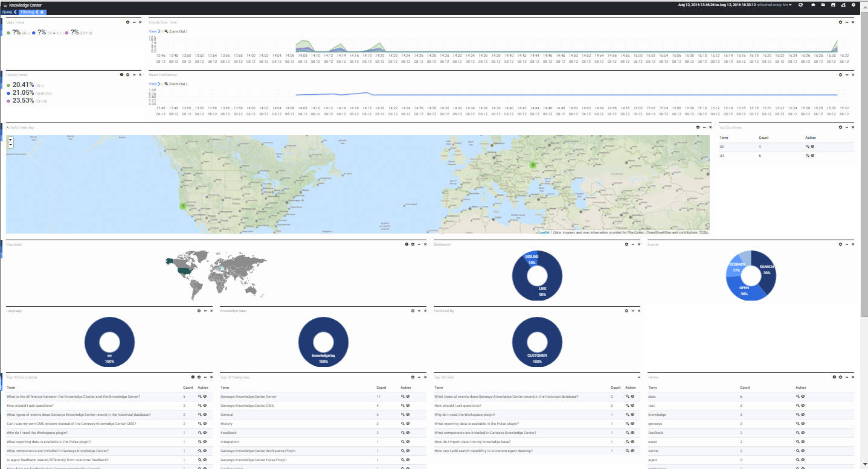The width and height of the screenshot is (868, 469).
Task: Collapse the Daily Trend panel with minus
Action: click(134, 22)
